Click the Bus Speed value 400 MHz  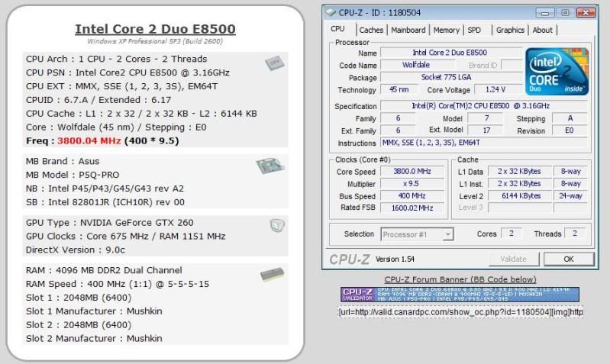tap(412, 196)
